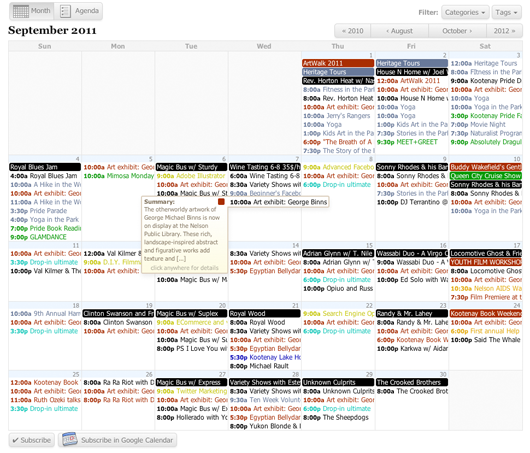
Task: Open YOUTH FILM WORKSHOP event
Action: 486,262
